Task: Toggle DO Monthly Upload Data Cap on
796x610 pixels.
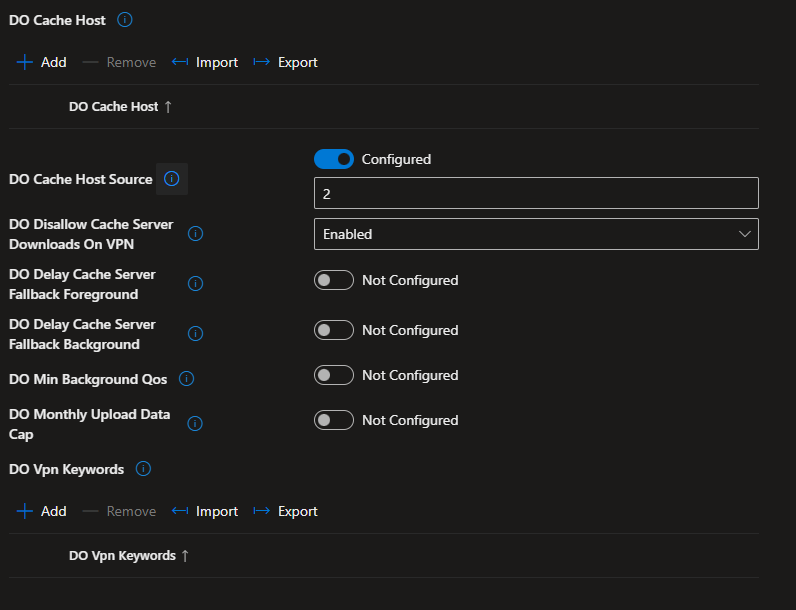Action: tap(334, 420)
